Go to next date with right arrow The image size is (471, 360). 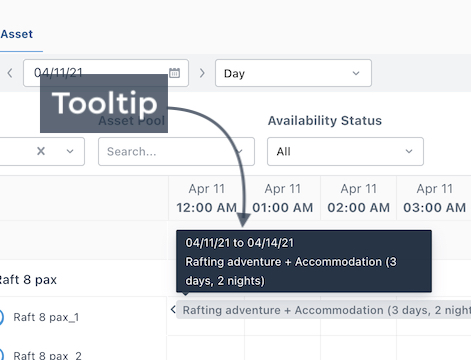pyautogui.click(x=202, y=73)
